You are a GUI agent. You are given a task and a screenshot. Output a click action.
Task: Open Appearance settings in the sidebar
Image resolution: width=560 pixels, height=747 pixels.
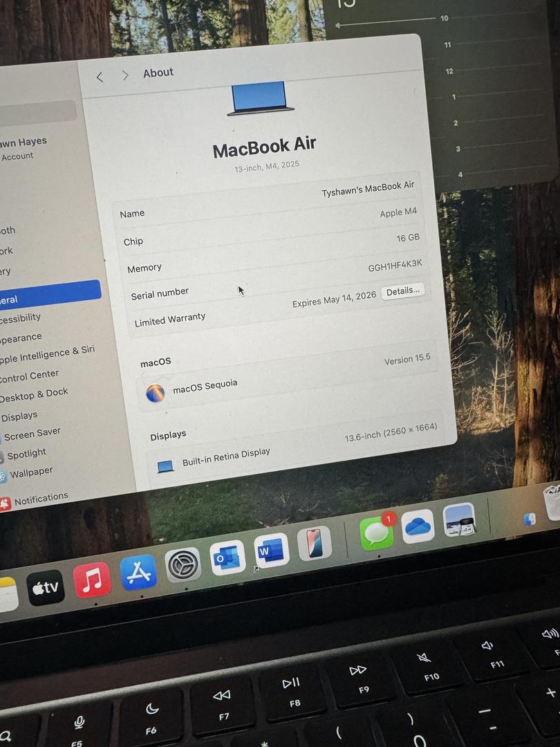[21, 338]
